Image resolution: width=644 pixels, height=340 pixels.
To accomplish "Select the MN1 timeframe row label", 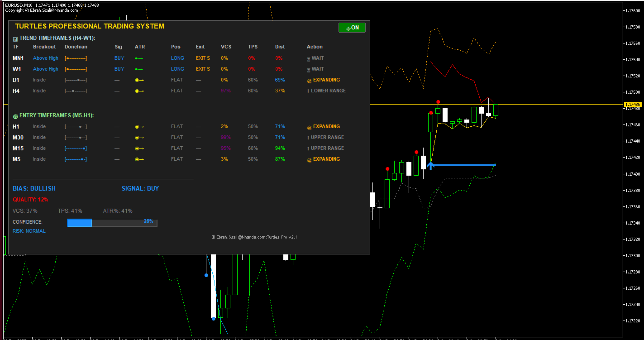I will pos(18,58).
